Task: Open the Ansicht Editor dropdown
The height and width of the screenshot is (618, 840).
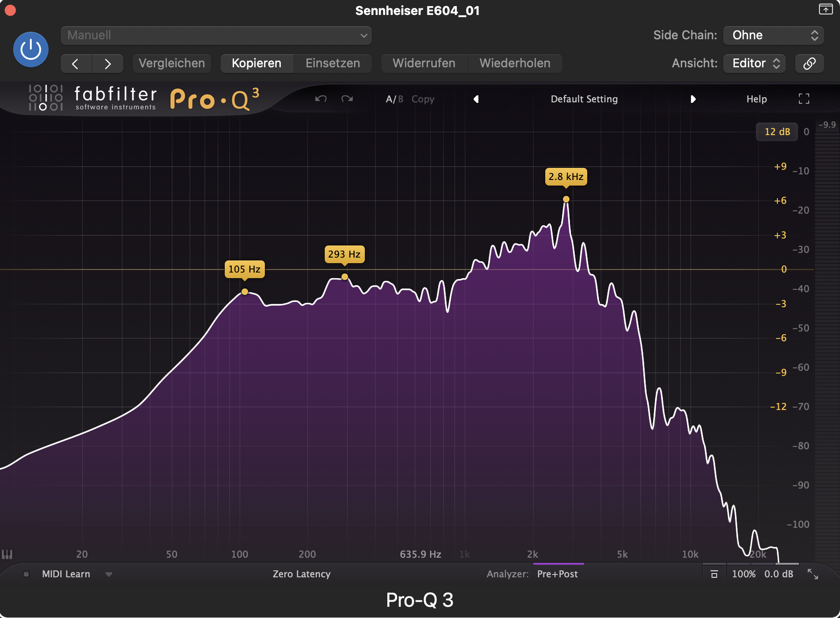Action: 754,64
